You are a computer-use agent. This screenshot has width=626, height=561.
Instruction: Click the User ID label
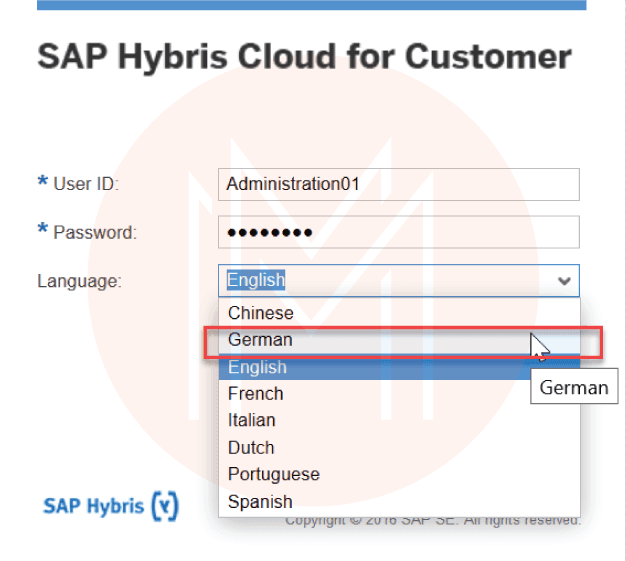85,184
